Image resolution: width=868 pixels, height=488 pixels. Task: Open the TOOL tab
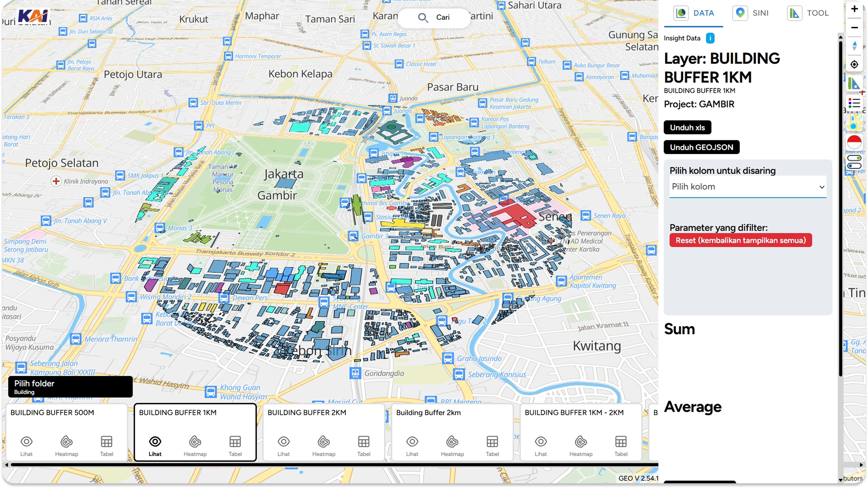point(808,13)
